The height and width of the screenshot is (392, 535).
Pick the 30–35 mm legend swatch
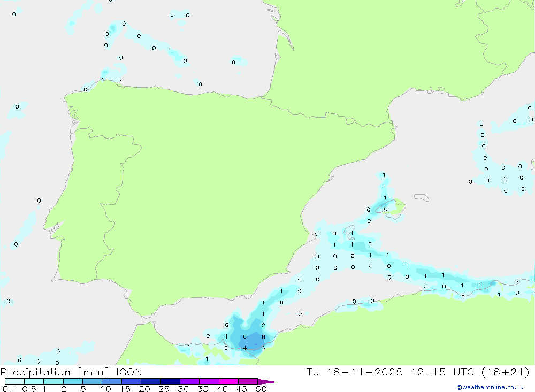[190, 381]
